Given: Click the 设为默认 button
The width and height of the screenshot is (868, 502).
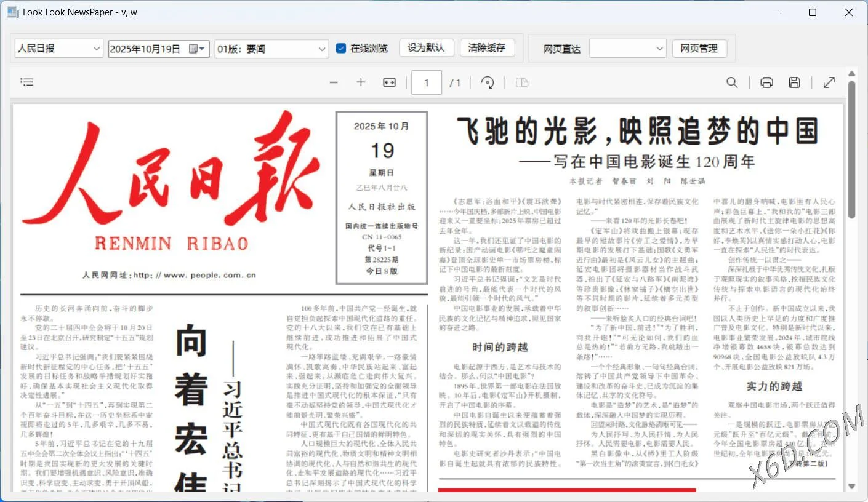Looking at the screenshot, I should (426, 47).
